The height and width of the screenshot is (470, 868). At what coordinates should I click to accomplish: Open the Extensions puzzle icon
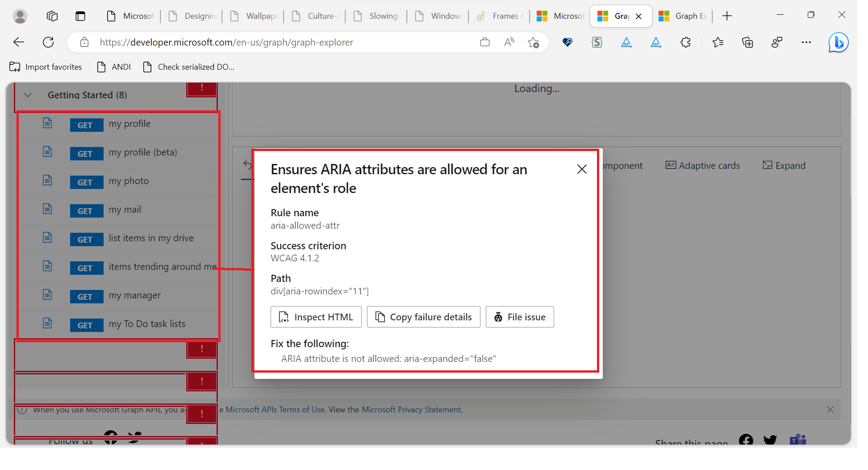click(685, 42)
